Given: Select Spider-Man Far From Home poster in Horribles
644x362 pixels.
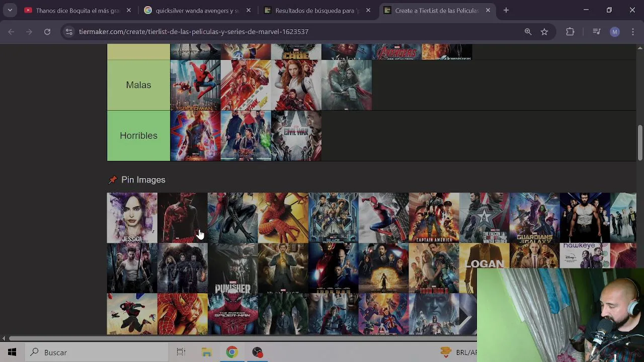Looking at the screenshot, I should tap(246, 136).
